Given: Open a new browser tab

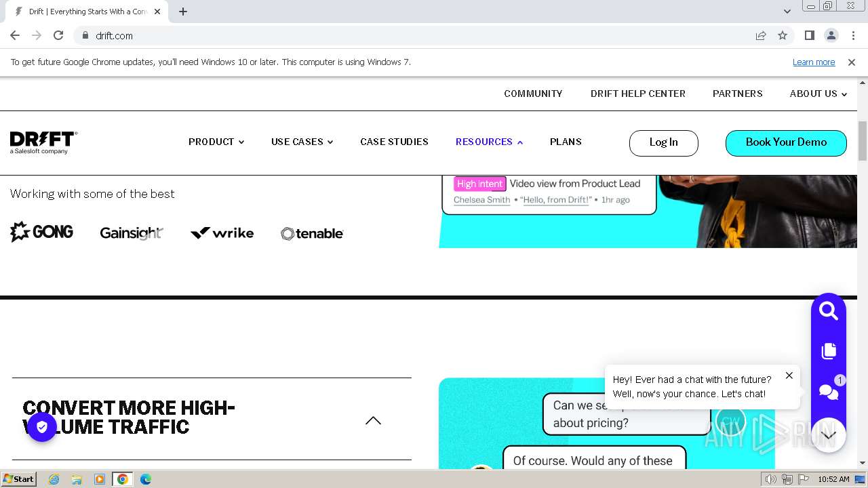Looking at the screenshot, I should coord(183,12).
